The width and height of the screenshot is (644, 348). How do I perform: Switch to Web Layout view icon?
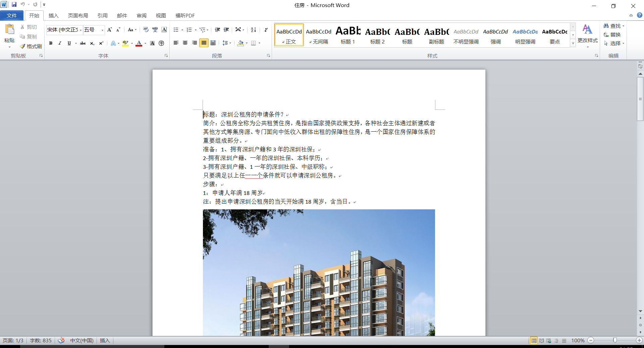tap(549, 341)
